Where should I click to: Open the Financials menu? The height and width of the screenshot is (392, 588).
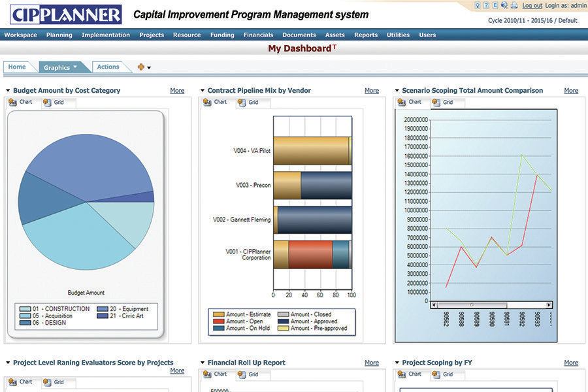[258, 35]
